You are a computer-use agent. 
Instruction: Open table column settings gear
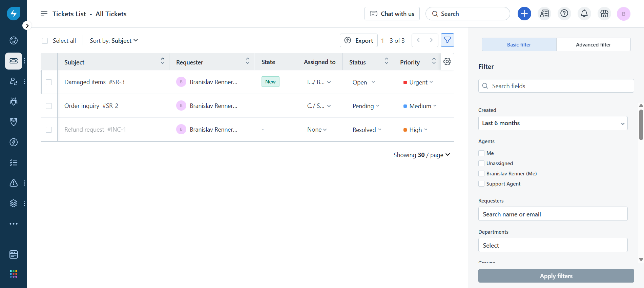pyautogui.click(x=447, y=62)
